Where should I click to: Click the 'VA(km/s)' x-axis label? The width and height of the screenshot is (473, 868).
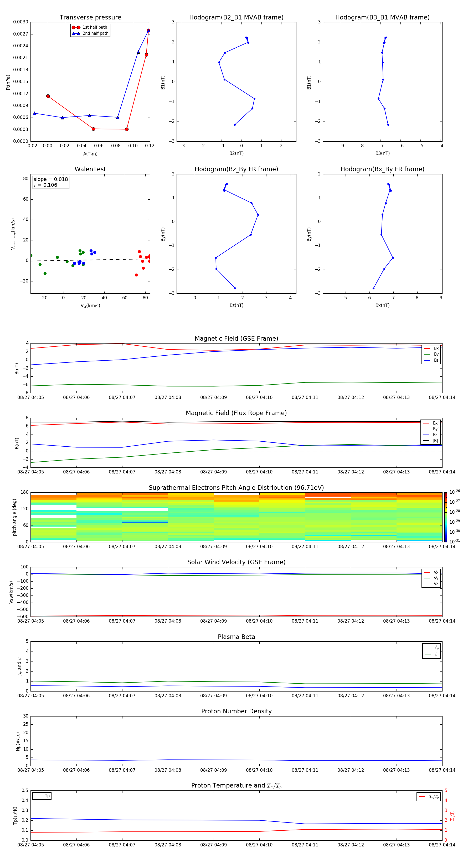90,306
